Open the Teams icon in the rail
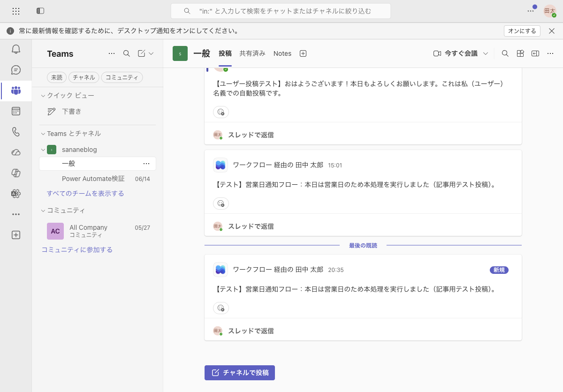563x392 pixels. 16,90
